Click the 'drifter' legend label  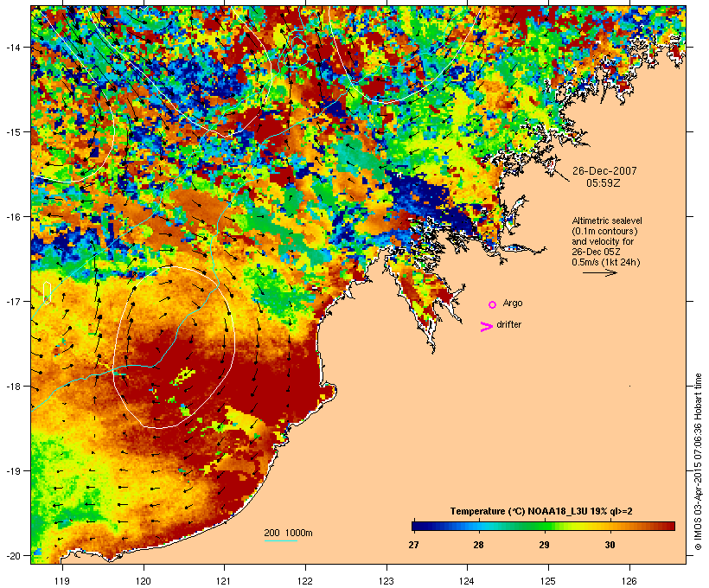point(508,324)
